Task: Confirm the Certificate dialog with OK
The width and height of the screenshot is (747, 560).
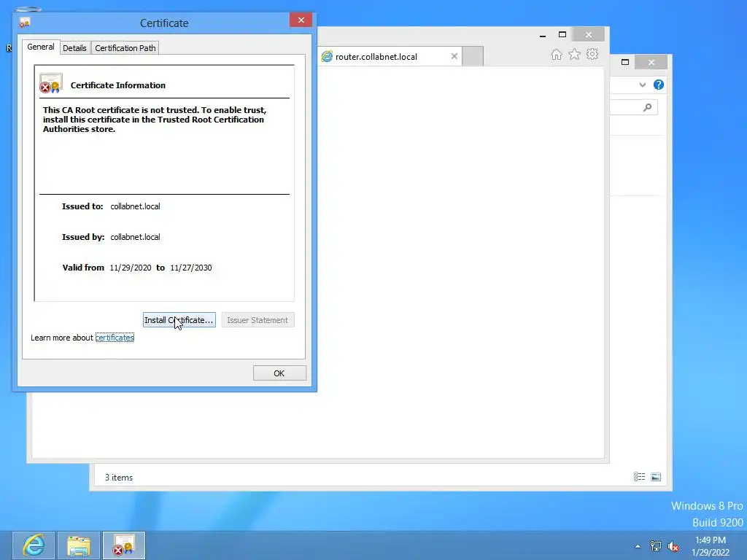Action: (x=279, y=373)
